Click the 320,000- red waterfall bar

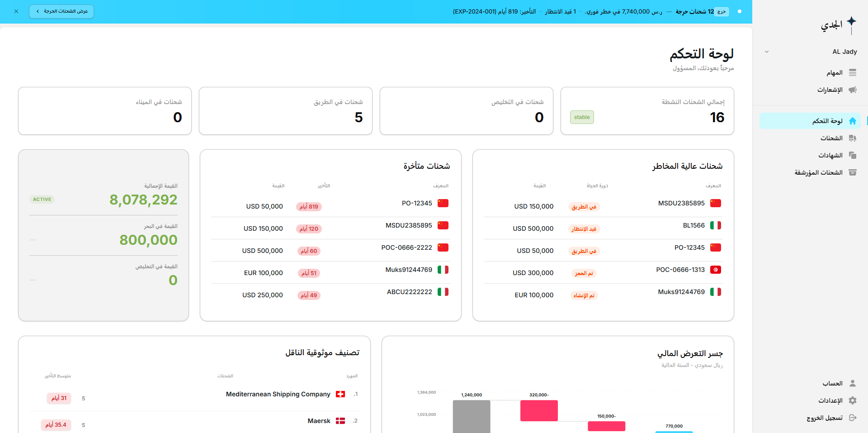click(539, 410)
